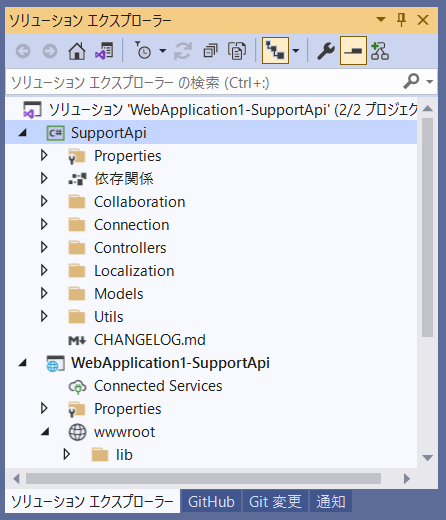The height and width of the screenshot is (520, 446).
Task: Switch to the Git 変更 tab
Action: pyautogui.click(x=275, y=502)
